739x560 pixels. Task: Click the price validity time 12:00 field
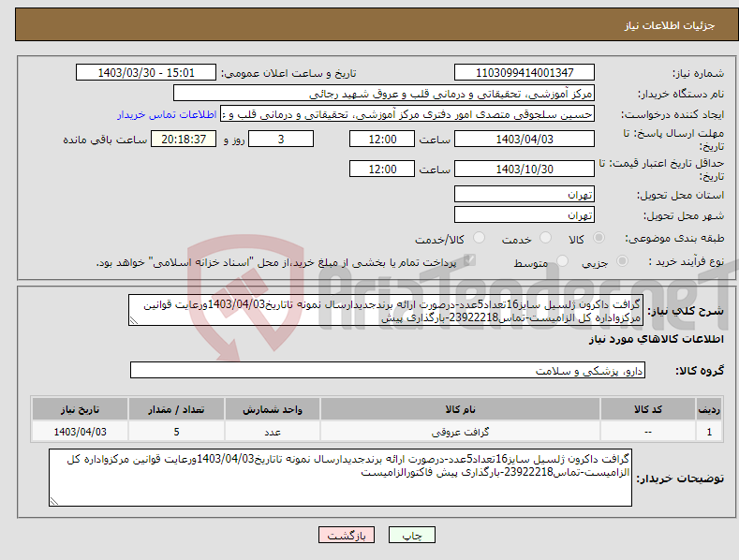tap(382, 169)
